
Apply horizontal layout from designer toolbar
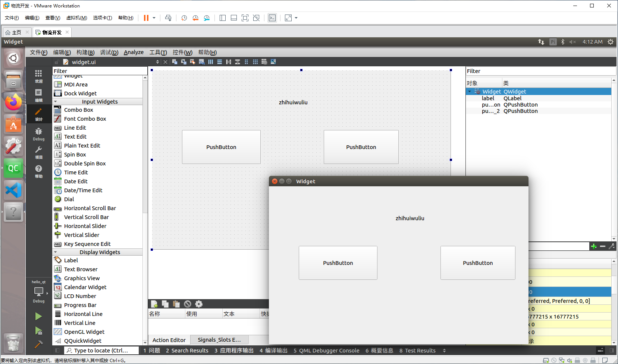[x=211, y=62]
